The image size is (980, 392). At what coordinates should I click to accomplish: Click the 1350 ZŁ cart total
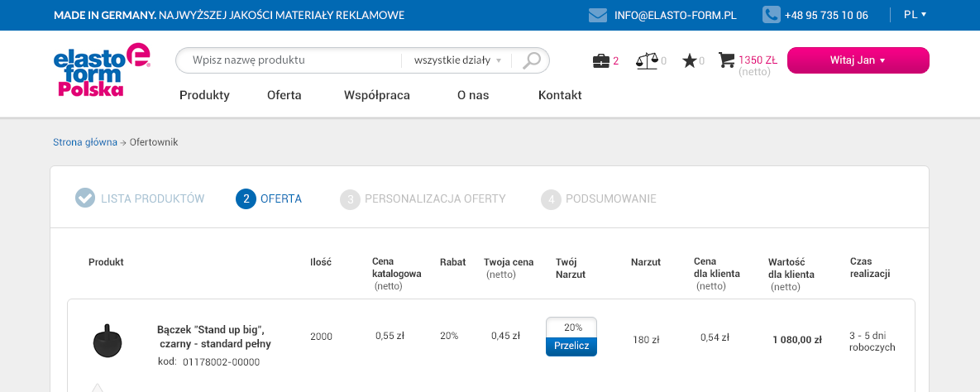pyautogui.click(x=758, y=60)
